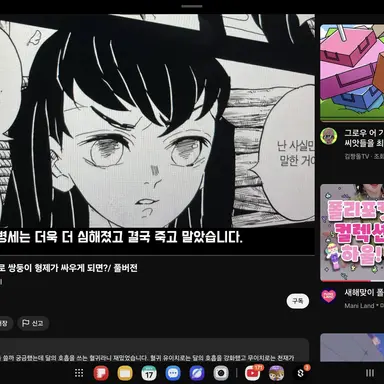Tap the recent apps navigation button
This screenshot has height=384, width=384.
(370, 373)
